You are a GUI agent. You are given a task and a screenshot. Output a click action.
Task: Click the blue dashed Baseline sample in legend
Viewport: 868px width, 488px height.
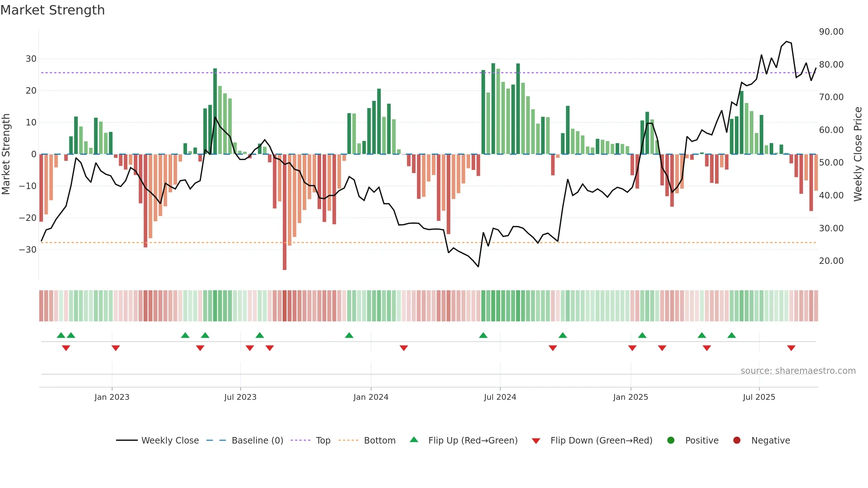[216, 440]
